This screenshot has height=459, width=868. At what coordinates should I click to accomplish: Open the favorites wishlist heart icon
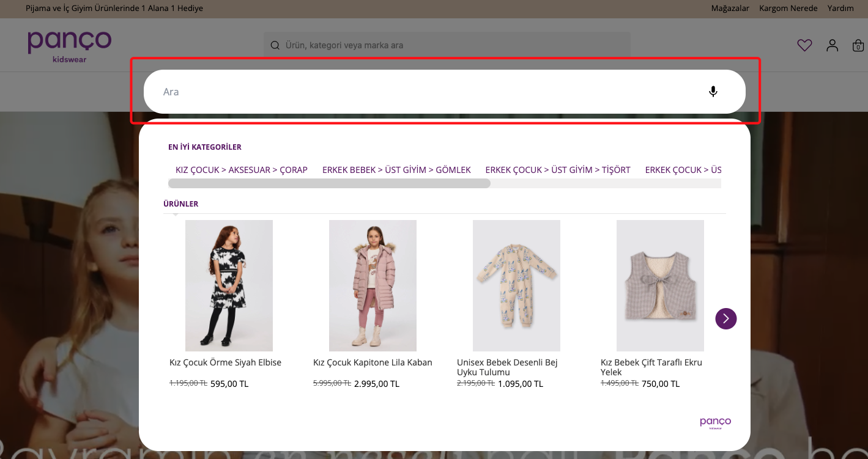pyautogui.click(x=804, y=45)
